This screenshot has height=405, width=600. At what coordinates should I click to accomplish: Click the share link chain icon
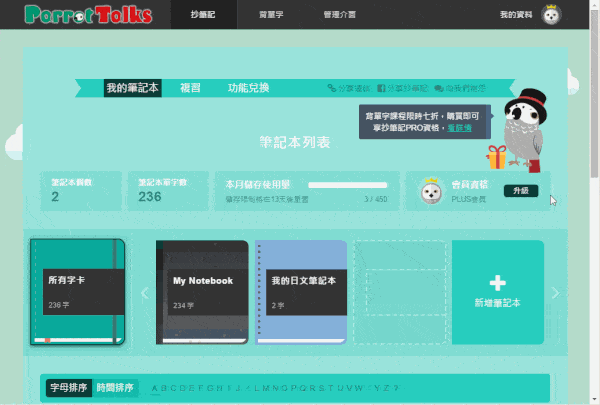(x=332, y=88)
